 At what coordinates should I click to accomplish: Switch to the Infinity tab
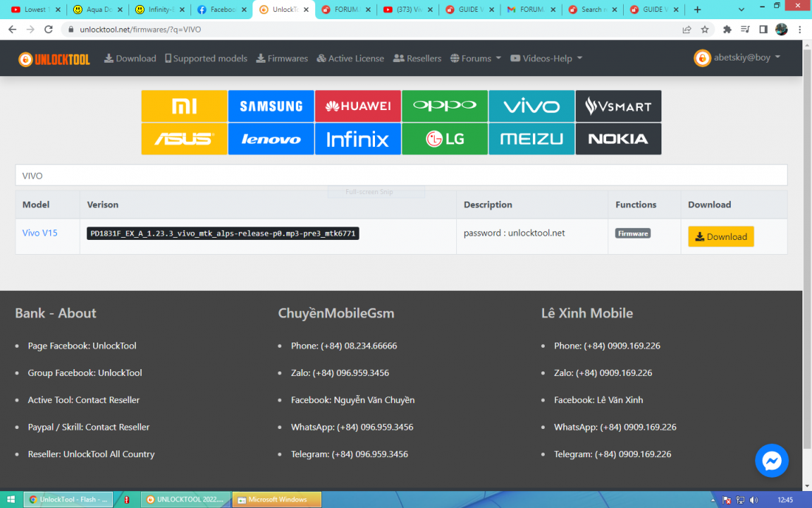pyautogui.click(x=159, y=10)
